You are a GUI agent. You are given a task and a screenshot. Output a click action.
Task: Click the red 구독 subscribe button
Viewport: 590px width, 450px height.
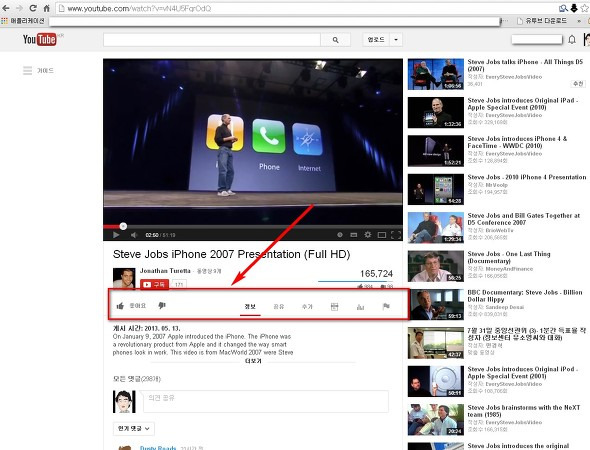[154, 284]
